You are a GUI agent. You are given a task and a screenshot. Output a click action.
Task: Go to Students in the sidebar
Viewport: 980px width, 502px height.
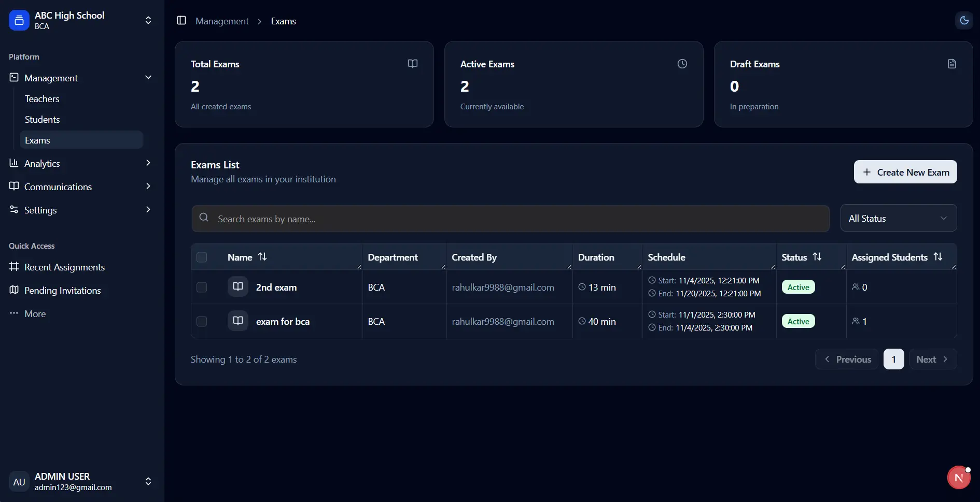[x=43, y=120]
